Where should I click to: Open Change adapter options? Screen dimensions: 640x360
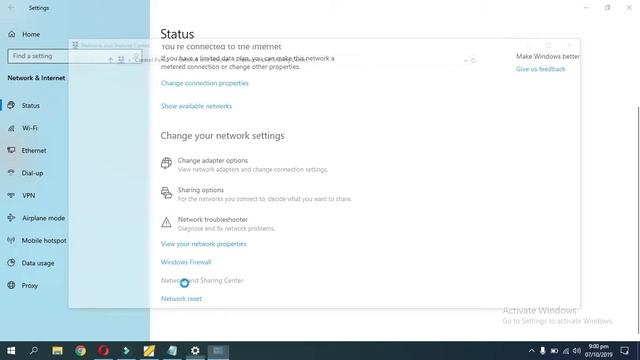213,160
